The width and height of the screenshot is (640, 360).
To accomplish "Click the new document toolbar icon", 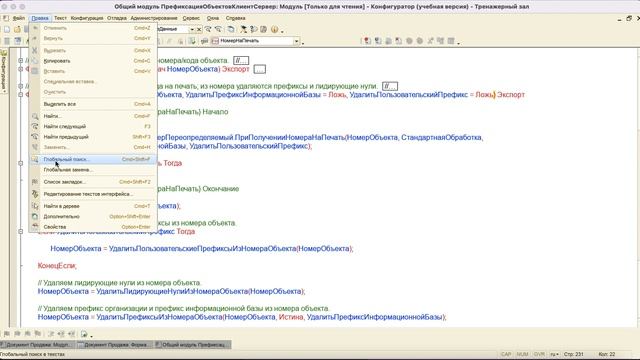I will (x=7, y=29).
